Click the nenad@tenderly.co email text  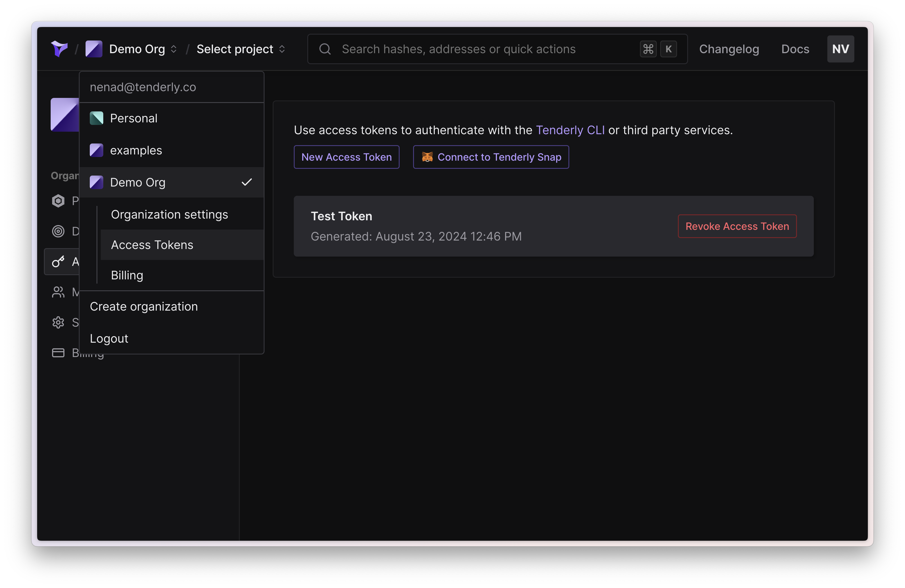[143, 87]
